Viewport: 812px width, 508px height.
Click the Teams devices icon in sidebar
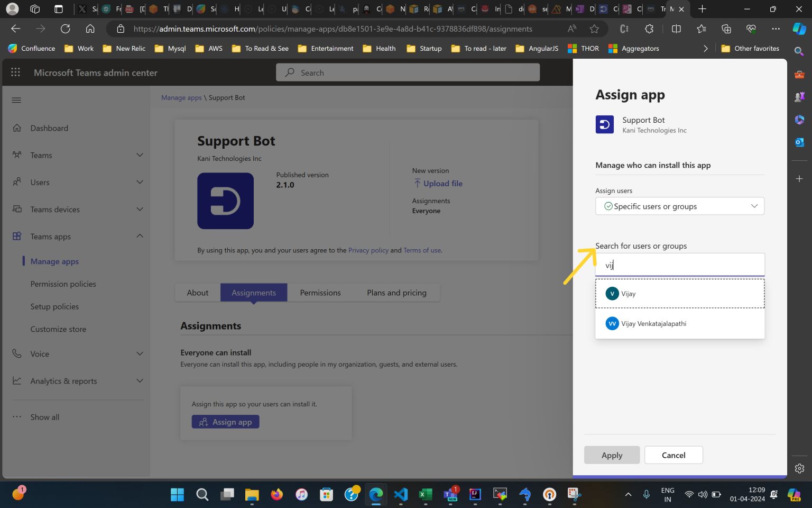tap(16, 209)
